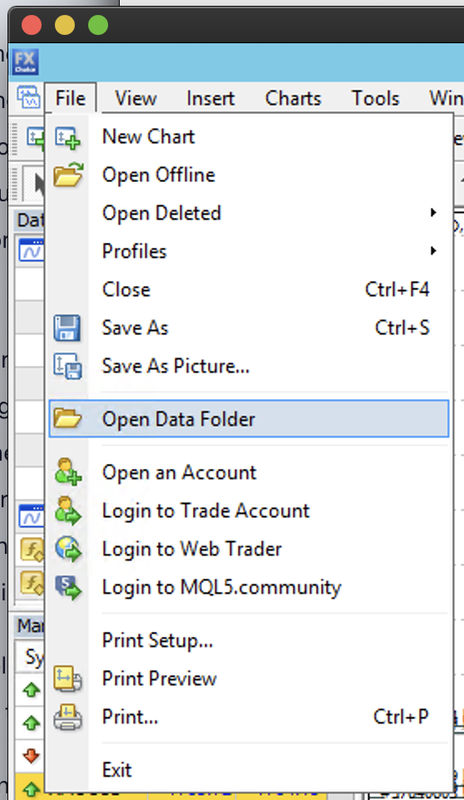Close the File menu via File tab
The image size is (464, 800).
[70, 98]
